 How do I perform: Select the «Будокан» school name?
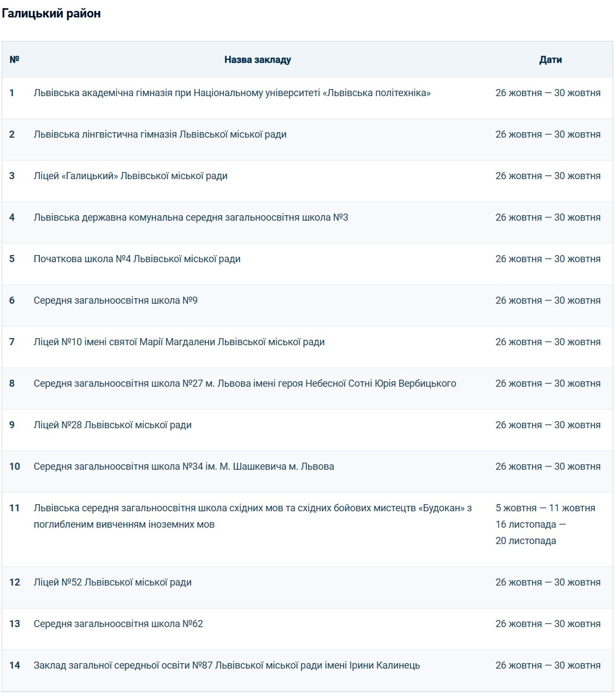pos(253,516)
